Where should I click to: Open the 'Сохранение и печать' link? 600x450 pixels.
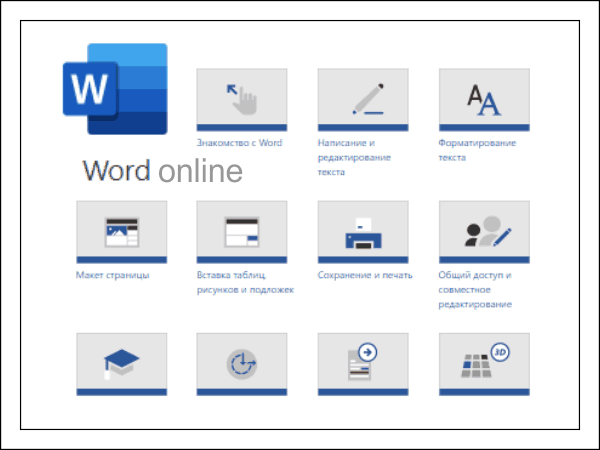364,275
